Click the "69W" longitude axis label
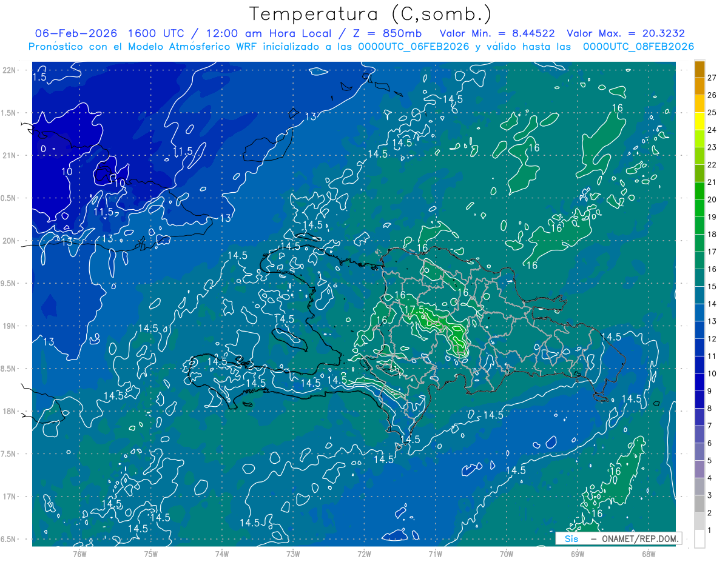This screenshot has width=728, height=562. 578,554
